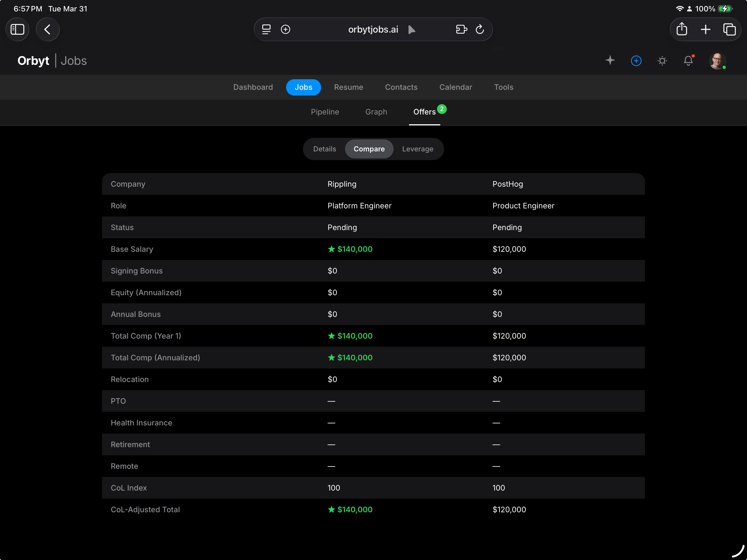Switch to the Dashboard tab
The image size is (747, 560).
click(253, 87)
